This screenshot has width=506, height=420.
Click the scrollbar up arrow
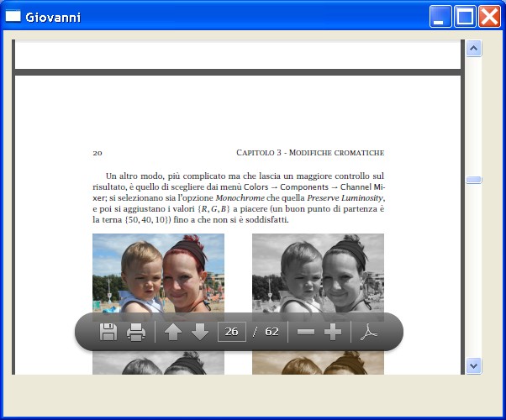[x=473, y=49]
